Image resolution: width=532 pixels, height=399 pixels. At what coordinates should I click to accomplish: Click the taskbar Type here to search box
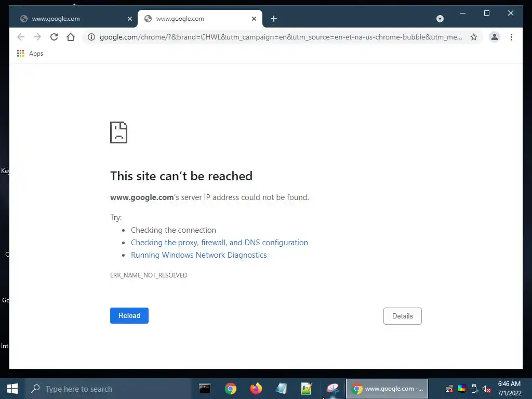(109, 389)
